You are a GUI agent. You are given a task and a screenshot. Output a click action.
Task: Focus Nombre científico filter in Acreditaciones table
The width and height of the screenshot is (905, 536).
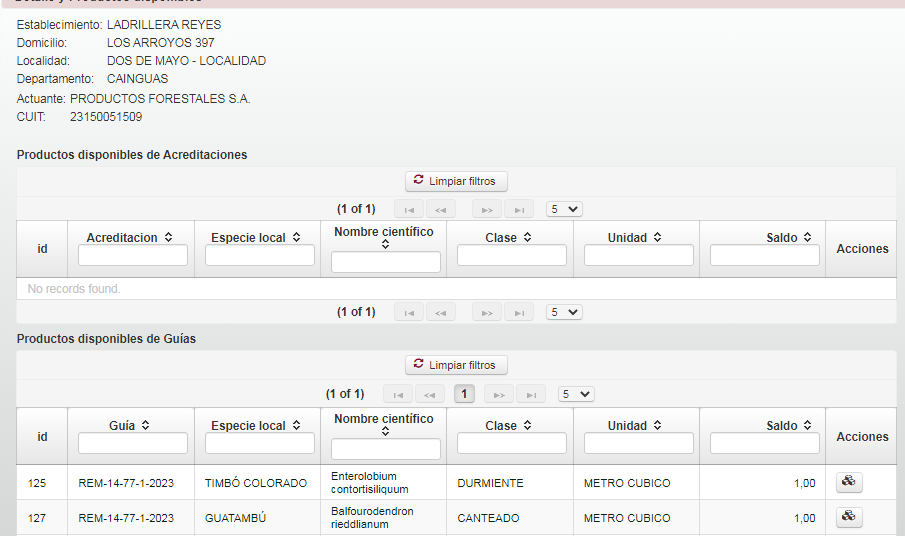pyautogui.click(x=386, y=262)
